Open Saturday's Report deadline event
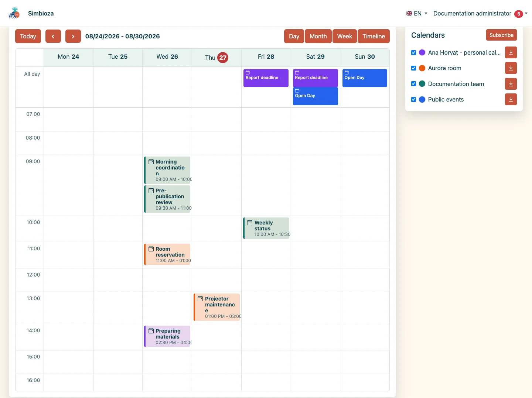 click(316, 78)
